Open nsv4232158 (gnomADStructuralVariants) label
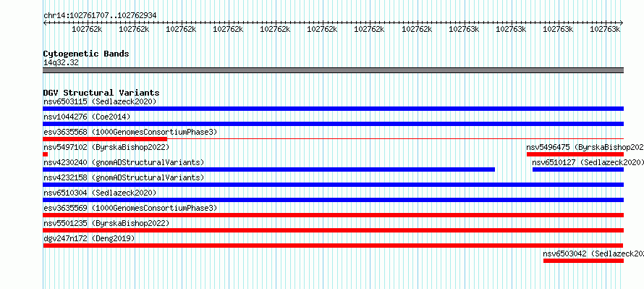Viewport: 644px width, 289px height. pos(124,177)
